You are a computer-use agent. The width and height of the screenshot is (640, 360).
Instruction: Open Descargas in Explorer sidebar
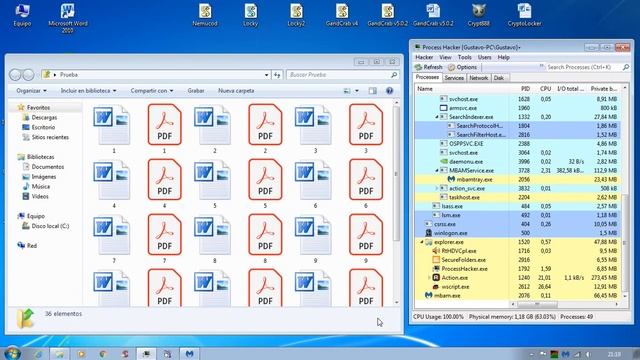(44, 118)
